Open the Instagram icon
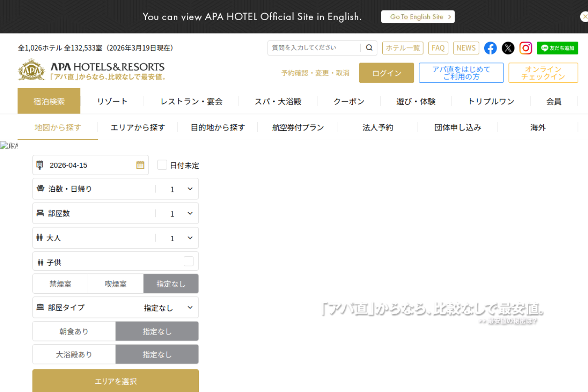 point(526,48)
